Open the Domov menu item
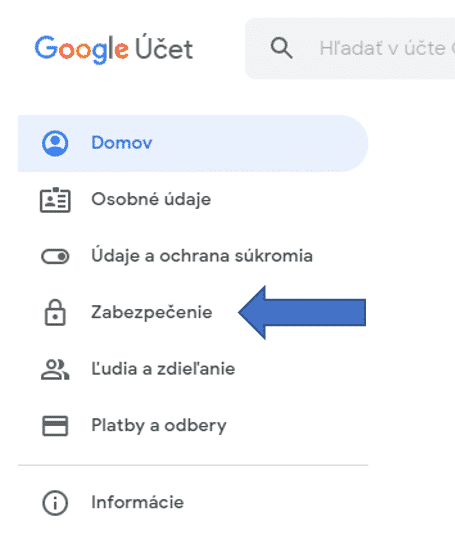 pyautogui.click(x=122, y=143)
